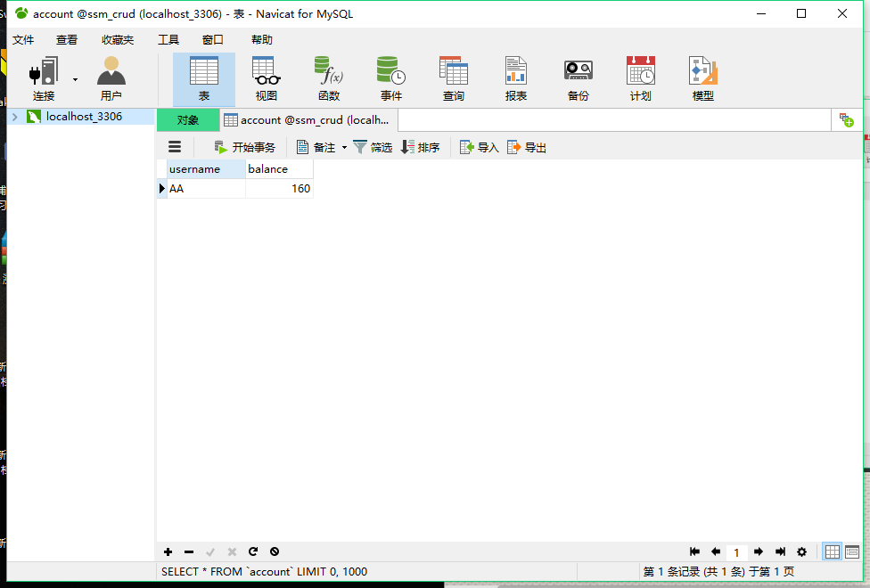Viewport: 870px width, 588px height.
Task: Open the Connection button dropdown arrow
Action: (x=75, y=79)
